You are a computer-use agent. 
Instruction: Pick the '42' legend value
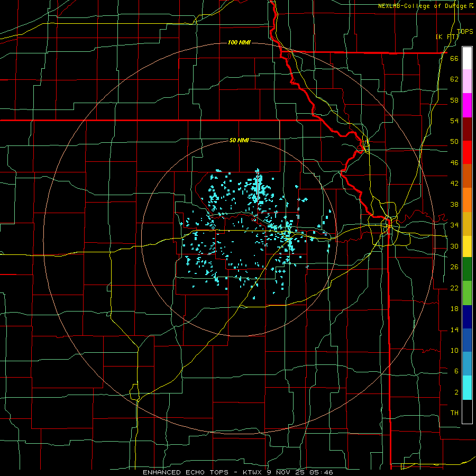(x=454, y=184)
